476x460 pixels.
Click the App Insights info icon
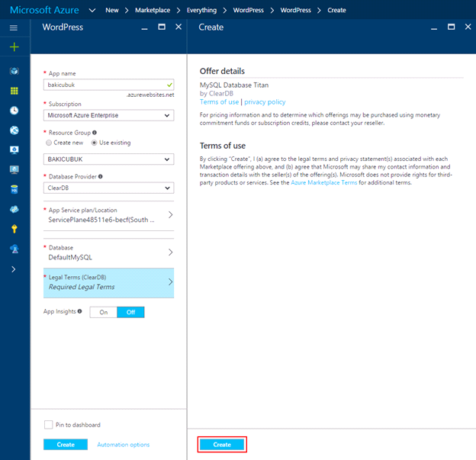pos(79,311)
